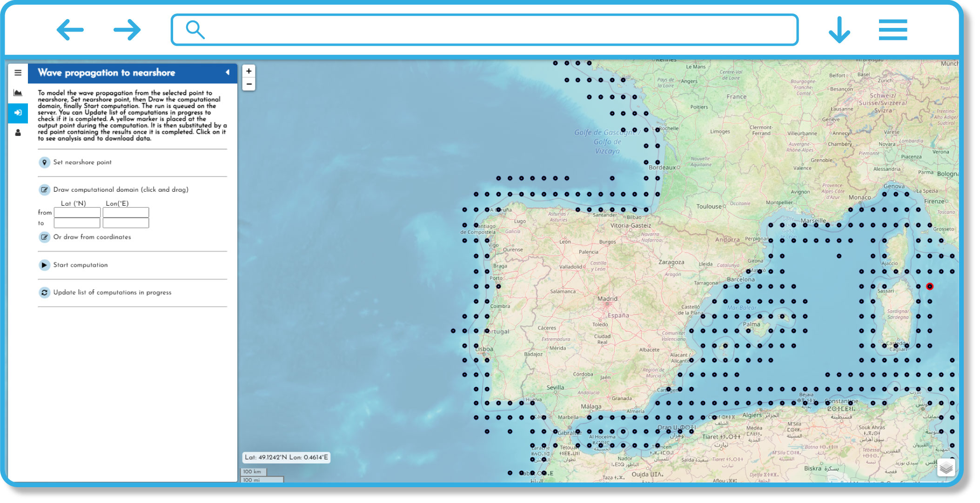Open the browser hamburger menu
This screenshot has height=503, width=980.
[893, 30]
